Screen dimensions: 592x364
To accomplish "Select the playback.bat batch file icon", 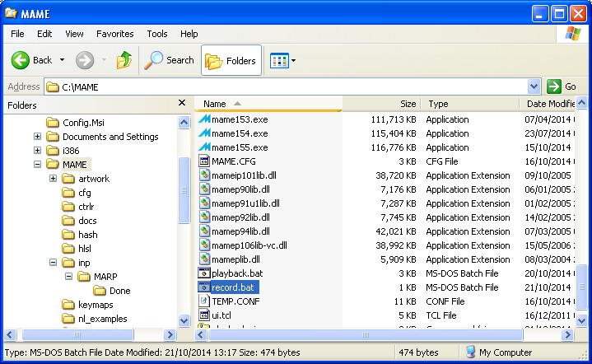I will click(x=205, y=273).
